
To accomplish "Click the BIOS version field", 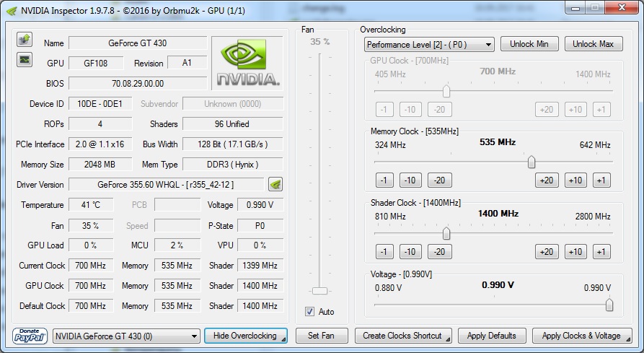I will [138, 84].
